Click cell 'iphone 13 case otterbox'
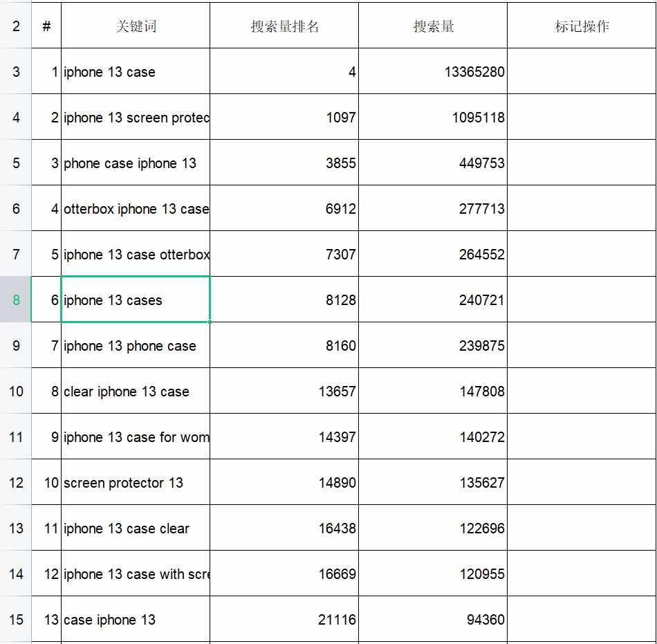This screenshot has height=644, width=657. click(x=136, y=254)
